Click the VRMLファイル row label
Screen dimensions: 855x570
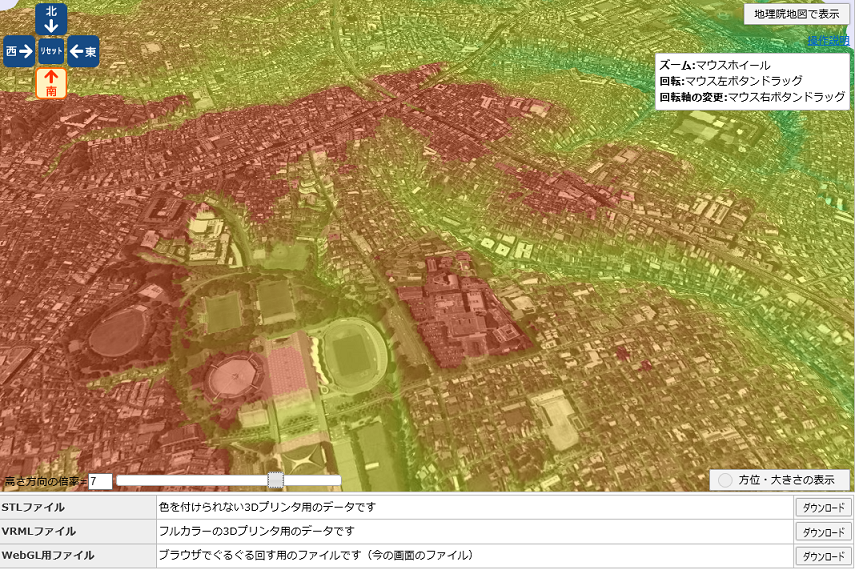[x=39, y=531]
